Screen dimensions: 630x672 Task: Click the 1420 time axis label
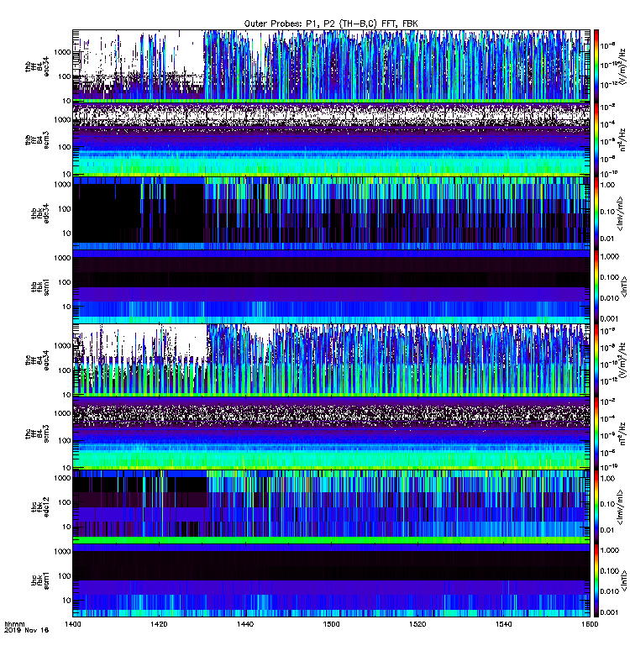[x=159, y=624]
